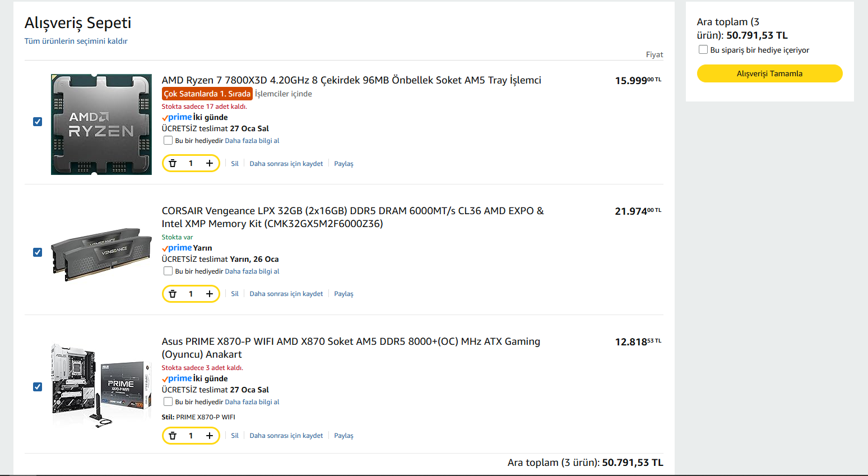
Task: Increase quantity of AMD Ryzen 7 7800X3D
Action: tap(210, 163)
